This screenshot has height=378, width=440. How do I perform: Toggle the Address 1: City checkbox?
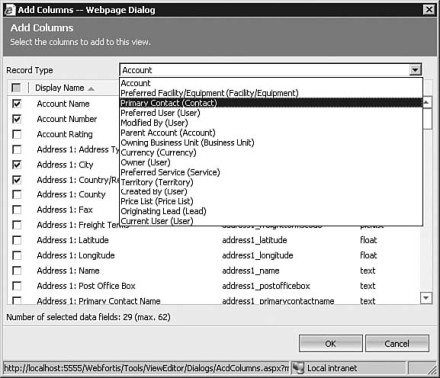pyautogui.click(x=17, y=165)
